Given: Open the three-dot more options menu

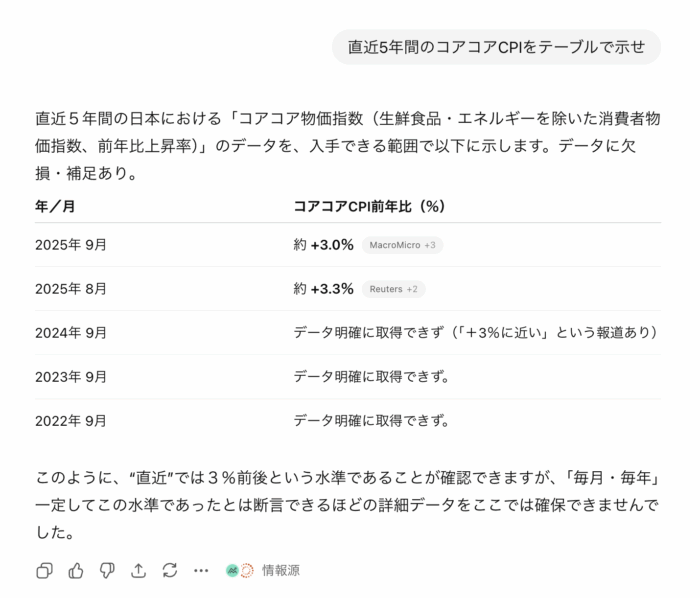Looking at the screenshot, I should [x=201, y=570].
